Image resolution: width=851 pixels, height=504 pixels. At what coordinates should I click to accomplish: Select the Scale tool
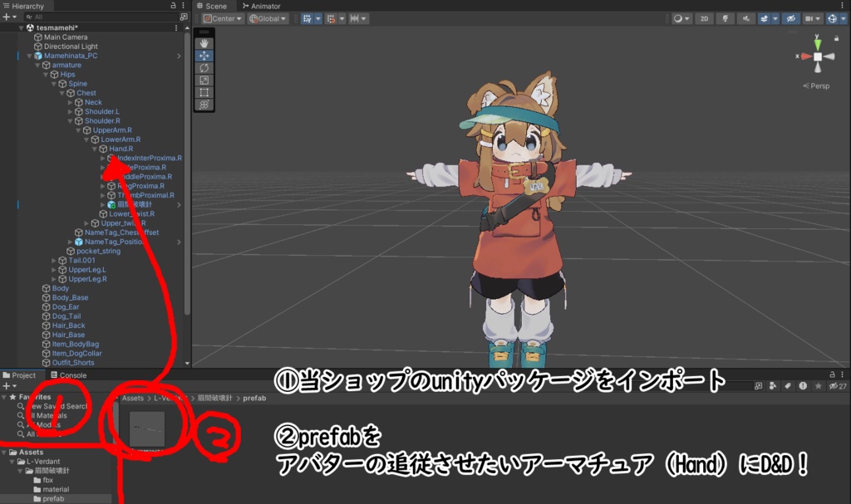click(204, 81)
